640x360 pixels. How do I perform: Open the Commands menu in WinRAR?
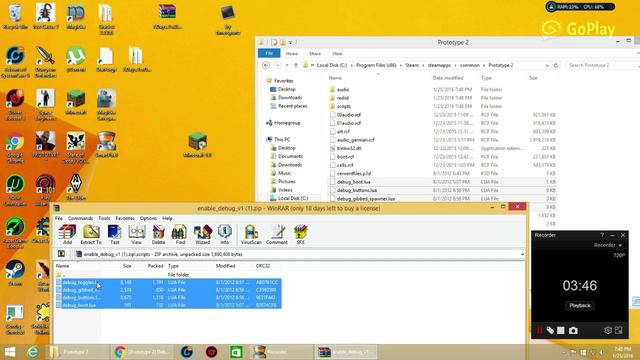[x=80, y=218]
